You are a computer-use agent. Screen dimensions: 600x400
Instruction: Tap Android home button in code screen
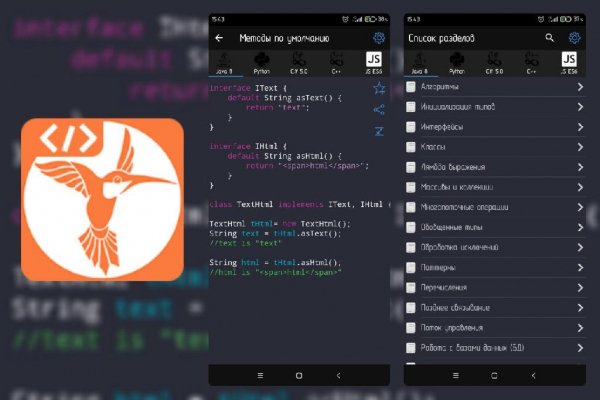[299, 376]
